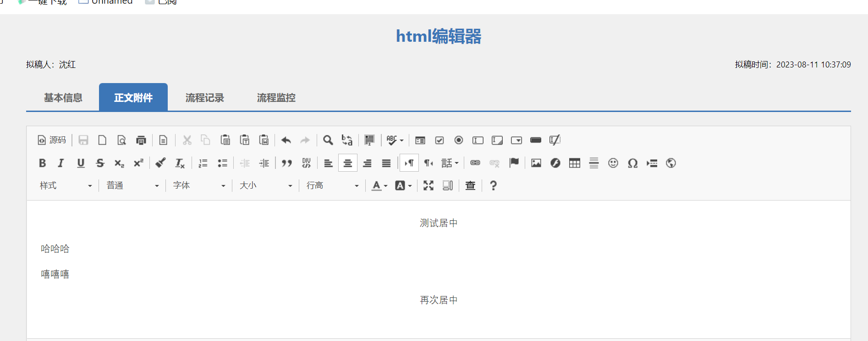
Task: Go to the 流程监控 tab
Action: coord(276,98)
